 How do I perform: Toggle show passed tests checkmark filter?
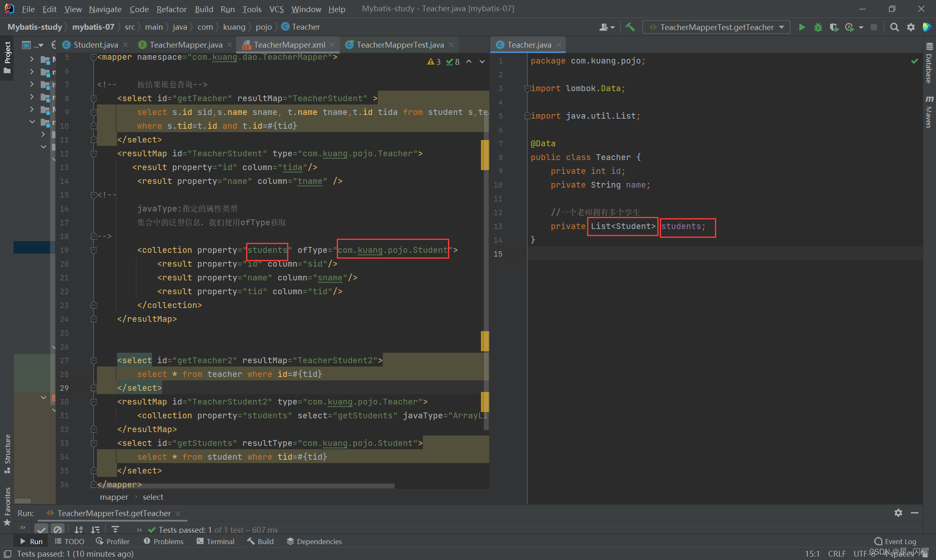(41, 529)
